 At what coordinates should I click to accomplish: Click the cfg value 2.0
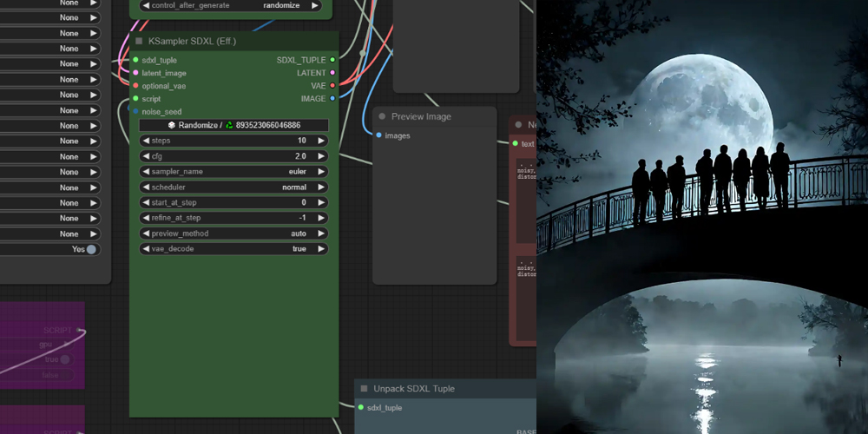point(300,156)
